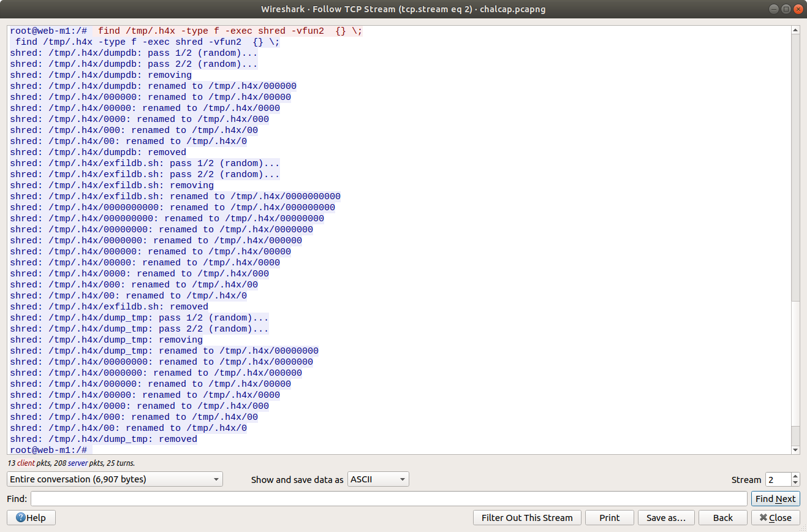Click the red find shred command line
The image size is (807, 532).
[230, 31]
